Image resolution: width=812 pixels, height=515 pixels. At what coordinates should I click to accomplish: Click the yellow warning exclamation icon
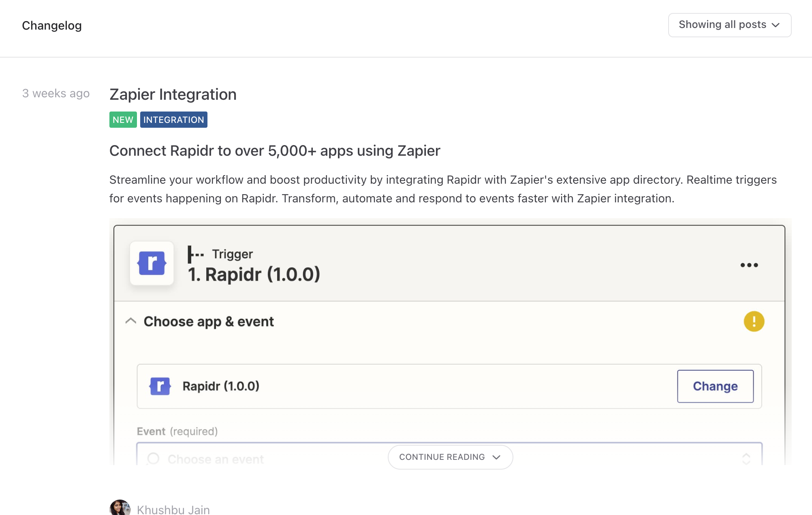(x=754, y=322)
